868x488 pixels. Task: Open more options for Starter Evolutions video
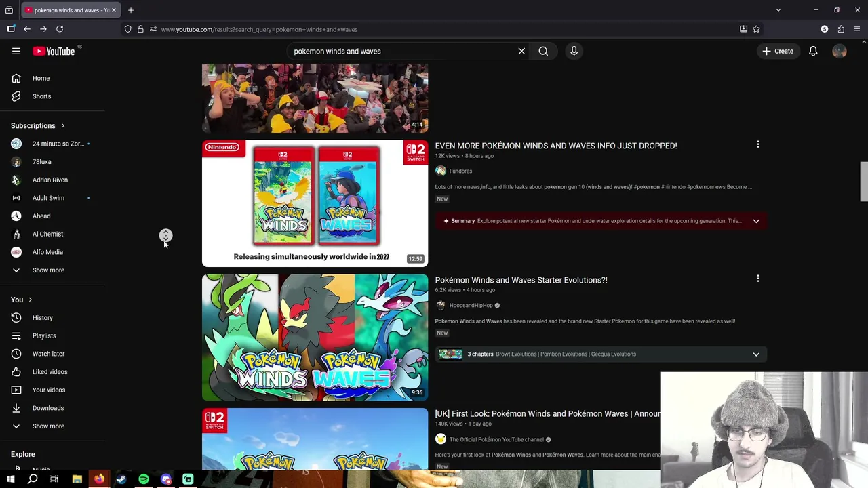[758, 279]
